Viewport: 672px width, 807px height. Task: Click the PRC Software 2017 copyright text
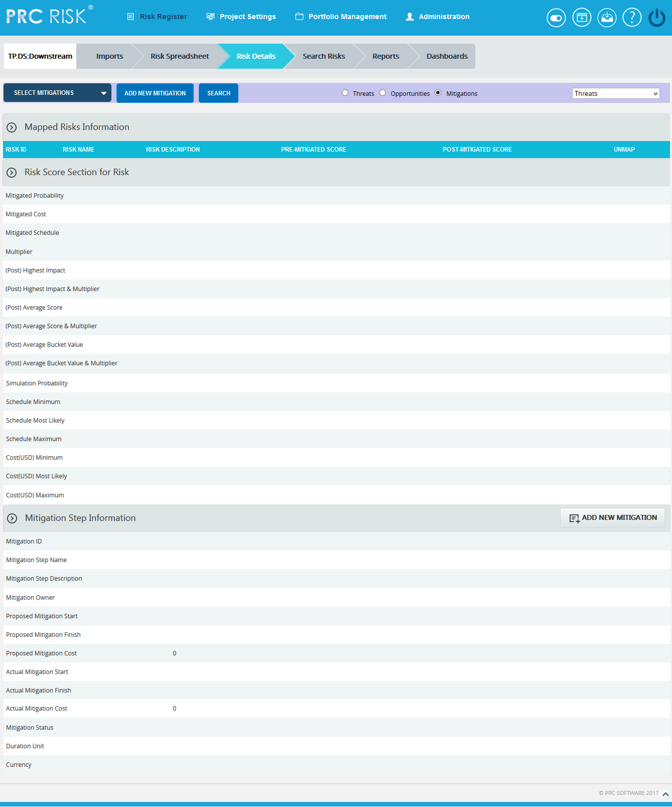click(628, 793)
